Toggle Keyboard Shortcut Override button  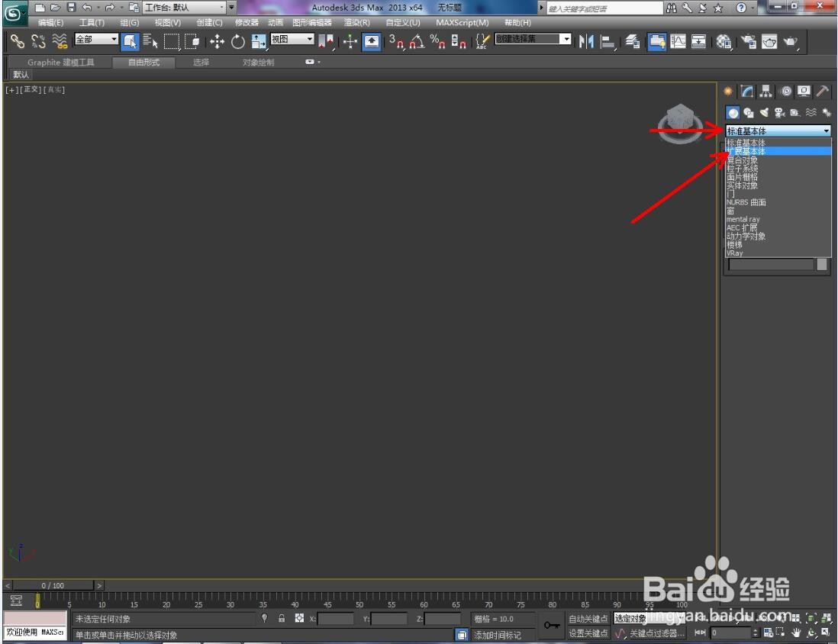[x=372, y=41]
